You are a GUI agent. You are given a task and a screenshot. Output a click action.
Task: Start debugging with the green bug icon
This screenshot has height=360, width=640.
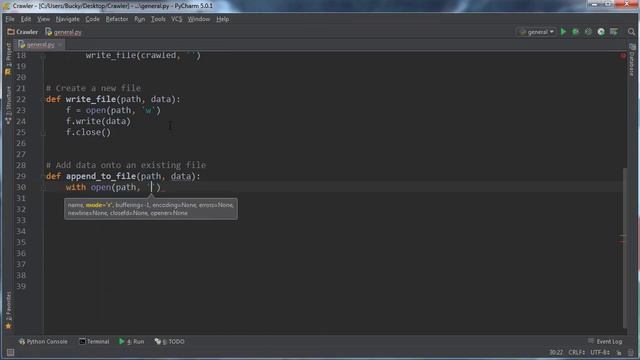(576, 32)
